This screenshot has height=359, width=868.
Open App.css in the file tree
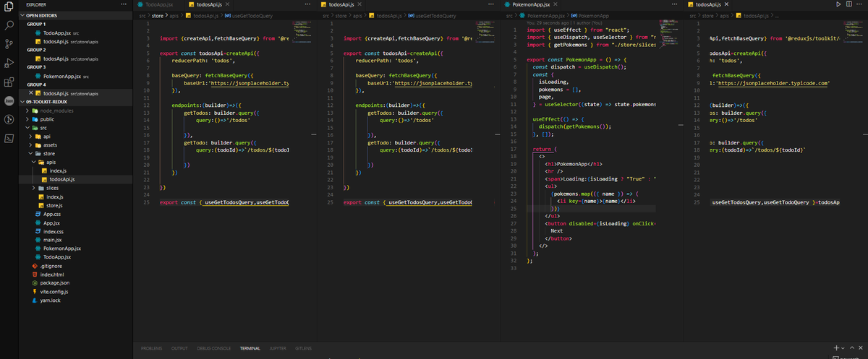click(77, 214)
